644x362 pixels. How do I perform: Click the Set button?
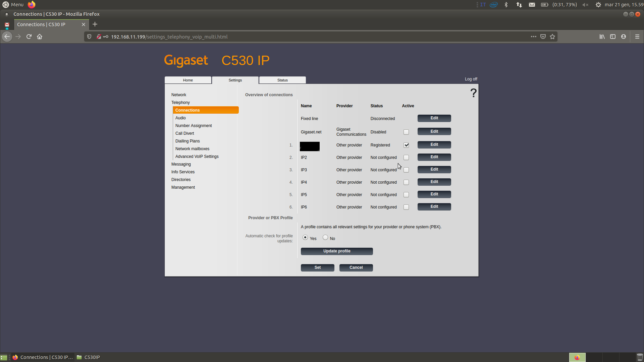pyautogui.click(x=317, y=267)
